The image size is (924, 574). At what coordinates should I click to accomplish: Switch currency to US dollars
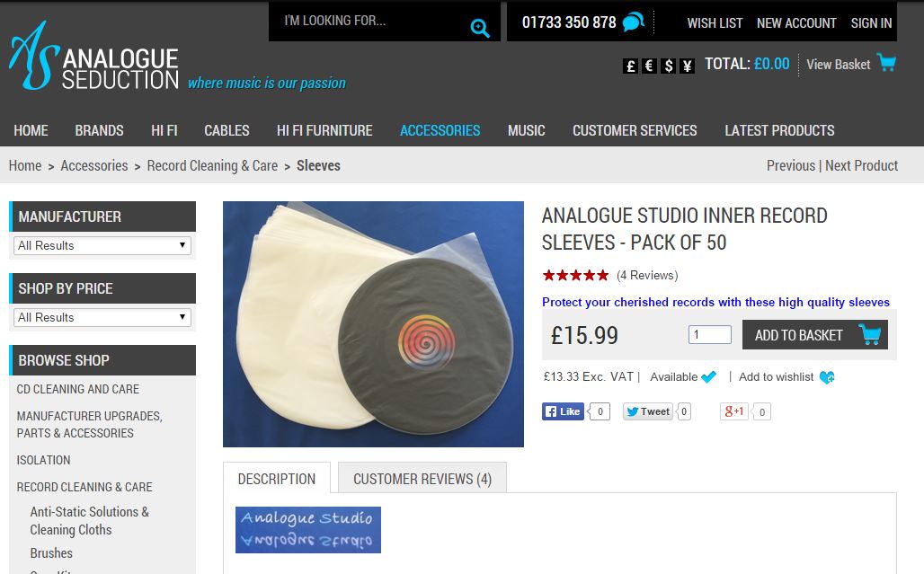[668, 66]
